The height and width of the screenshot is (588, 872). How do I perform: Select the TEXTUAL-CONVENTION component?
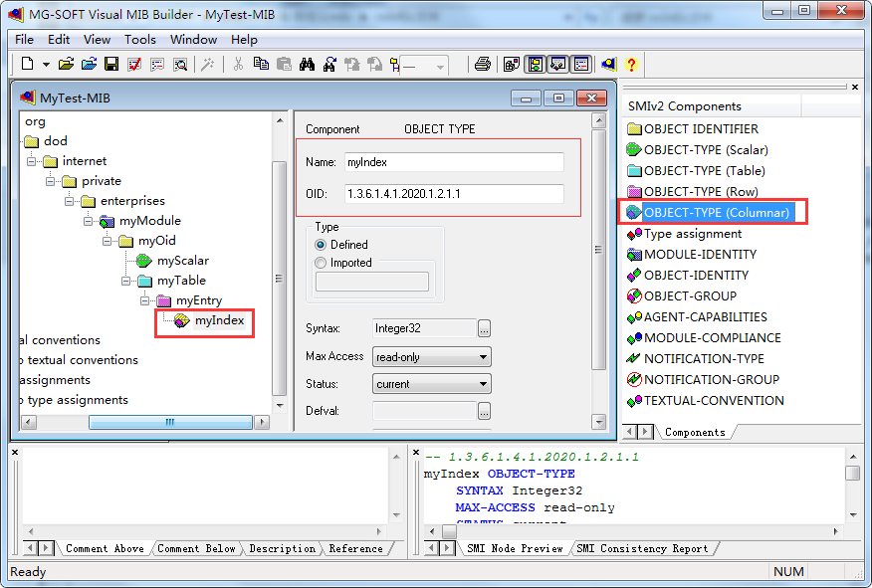pos(711,400)
